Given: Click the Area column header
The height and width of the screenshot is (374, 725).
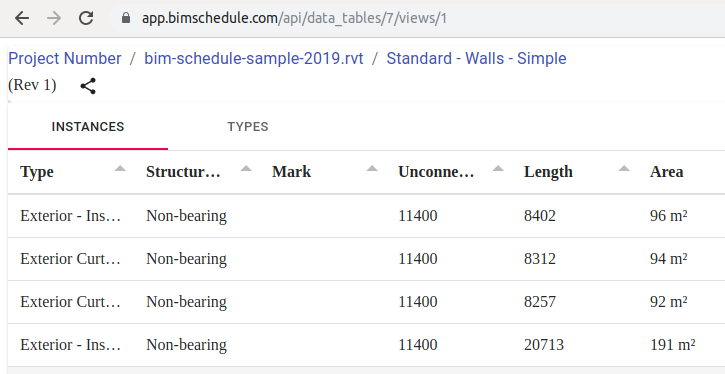Looking at the screenshot, I should (666, 172).
